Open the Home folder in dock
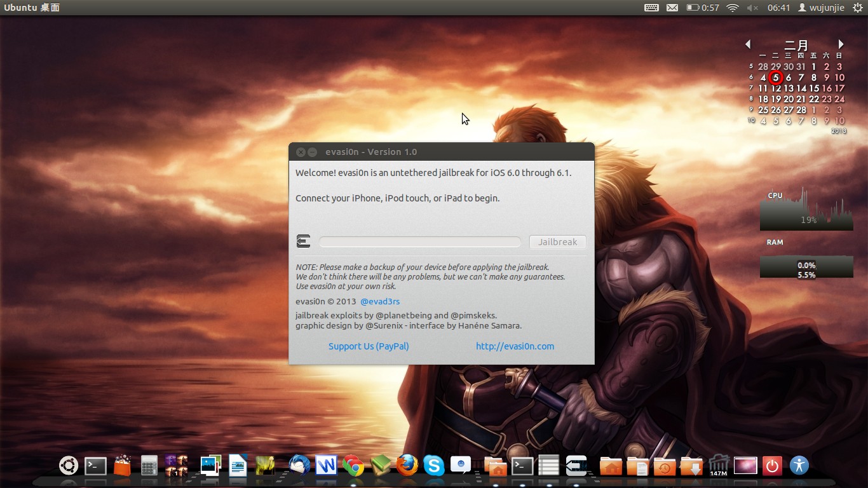Screen dimensions: 868x488 tap(611, 466)
